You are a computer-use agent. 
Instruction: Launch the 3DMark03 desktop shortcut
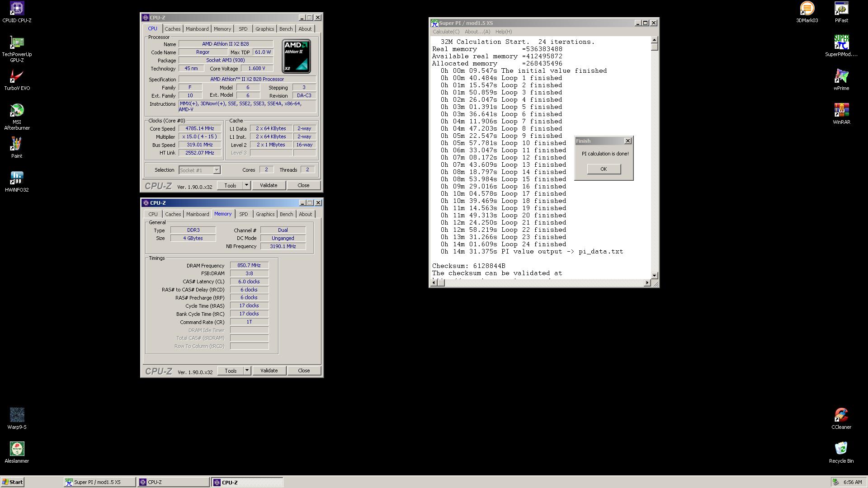[x=807, y=12]
